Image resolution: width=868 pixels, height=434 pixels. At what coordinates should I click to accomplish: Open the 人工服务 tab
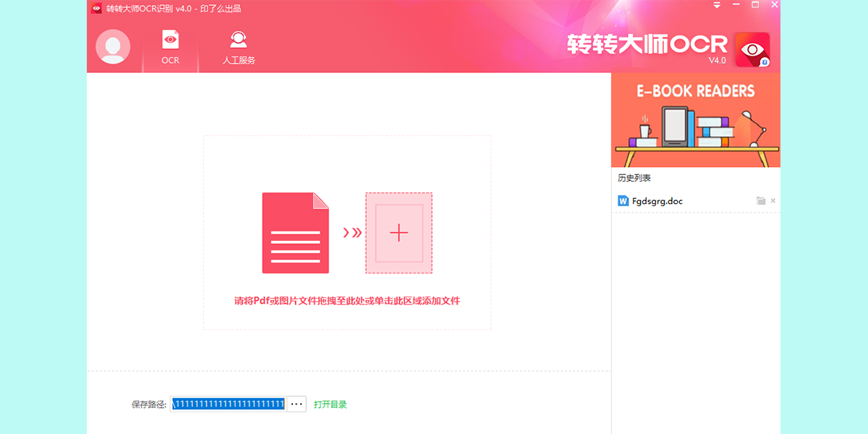pyautogui.click(x=239, y=48)
